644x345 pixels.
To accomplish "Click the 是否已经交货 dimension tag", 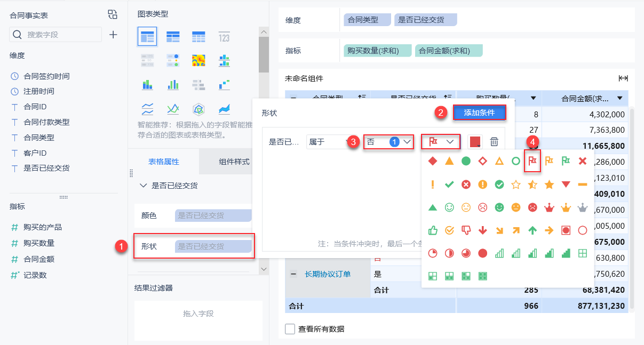I will click(x=426, y=20).
